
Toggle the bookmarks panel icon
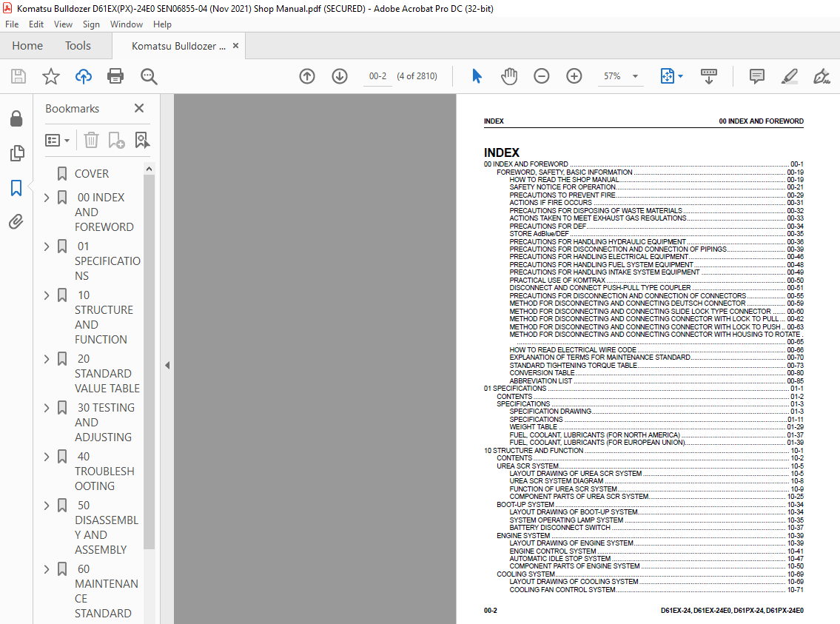point(16,188)
